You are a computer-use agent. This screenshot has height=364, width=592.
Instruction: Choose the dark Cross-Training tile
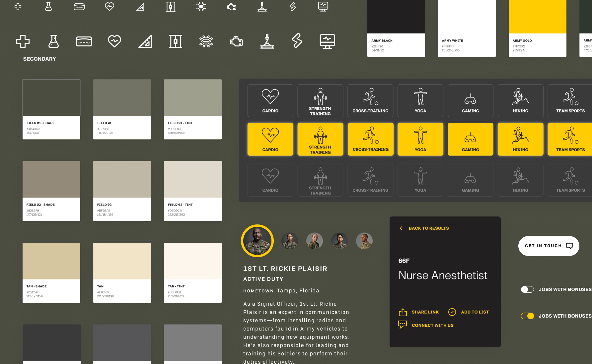370,101
